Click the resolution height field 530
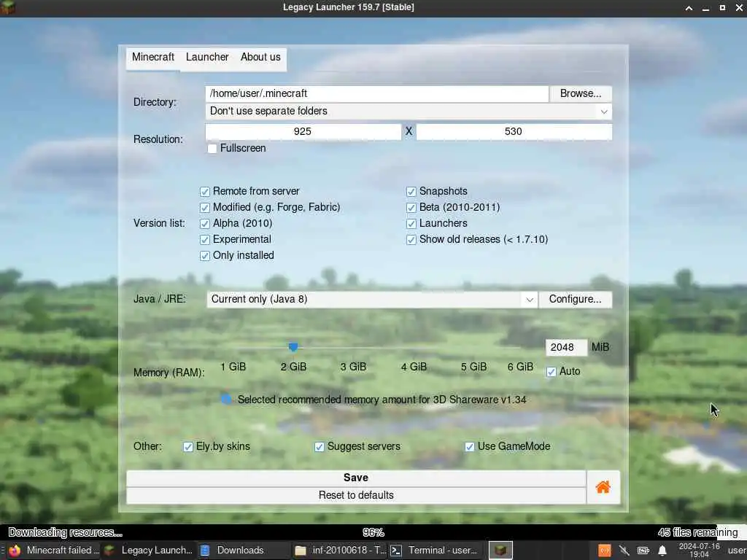The image size is (747, 560). click(x=514, y=132)
